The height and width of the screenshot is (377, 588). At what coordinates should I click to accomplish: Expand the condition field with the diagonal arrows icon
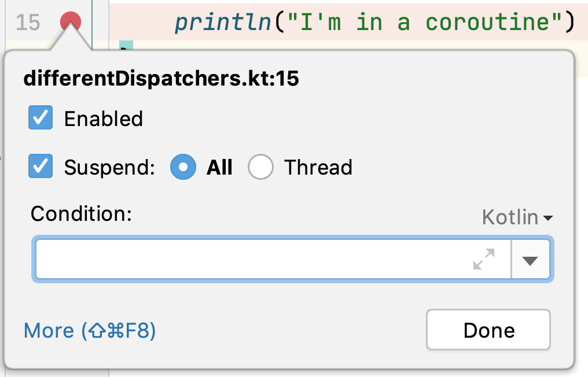click(x=484, y=259)
